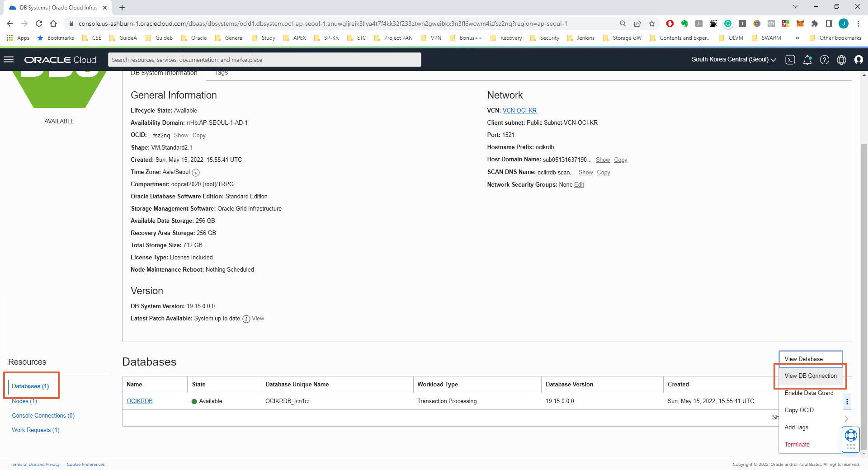The width and height of the screenshot is (868, 470).
Task: Show the full OCID value
Action: click(181, 136)
